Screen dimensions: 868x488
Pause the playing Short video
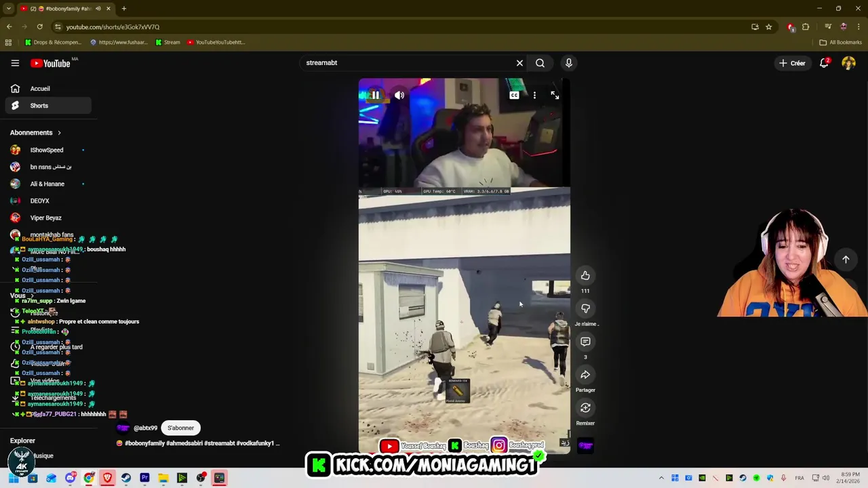[x=375, y=96]
